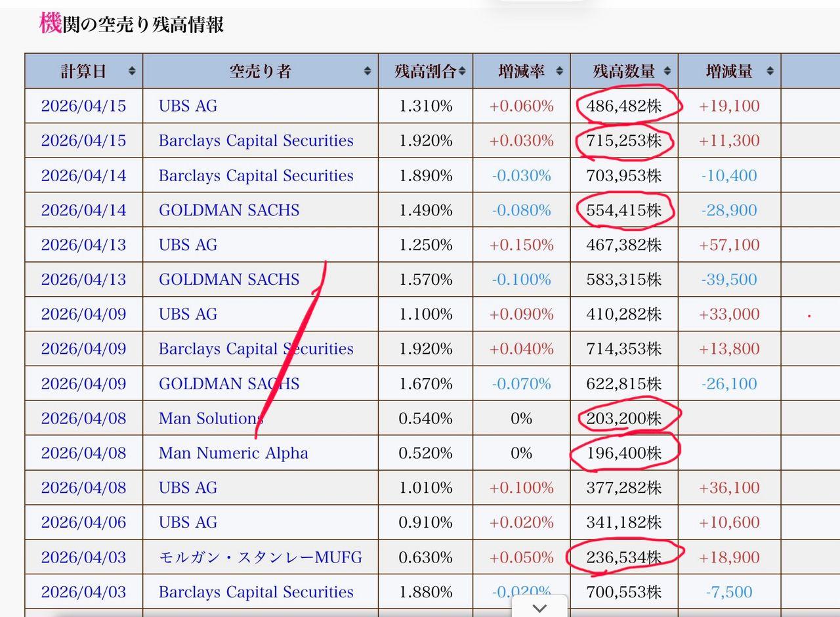Select date 2026/04/13 in UBS AG row
This screenshot has height=617, width=840.
point(83,245)
